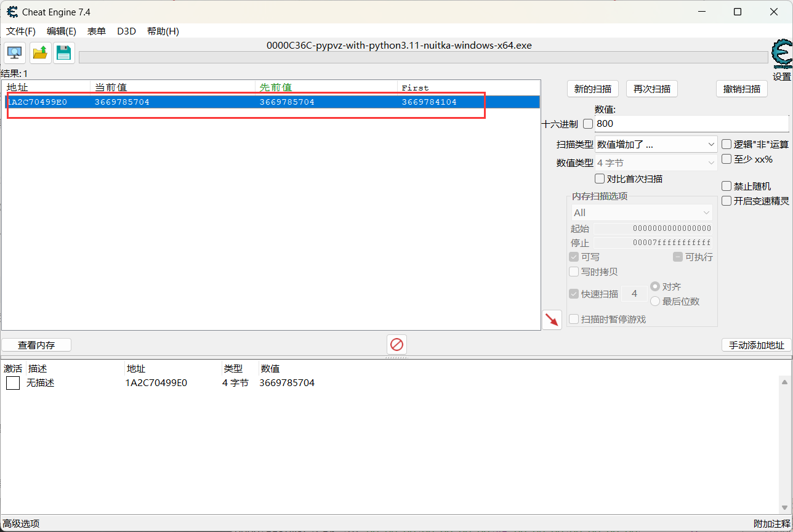Enable the 开启变速精灵 checkbox
This screenshot has width=793, height=532.
point(727,201)
